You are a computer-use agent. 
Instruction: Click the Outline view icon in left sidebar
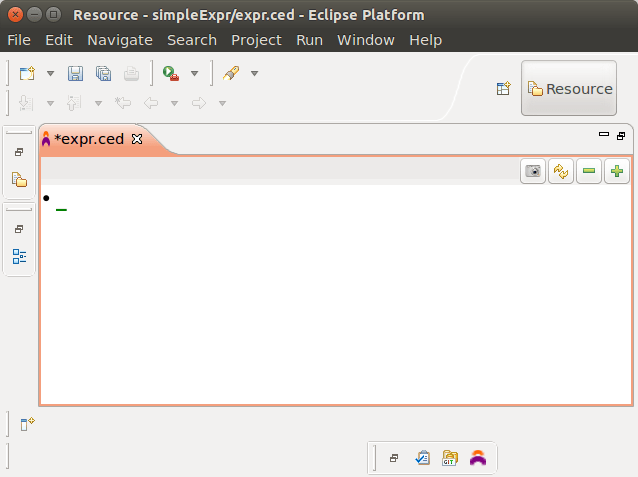click(x=19, y=256)
